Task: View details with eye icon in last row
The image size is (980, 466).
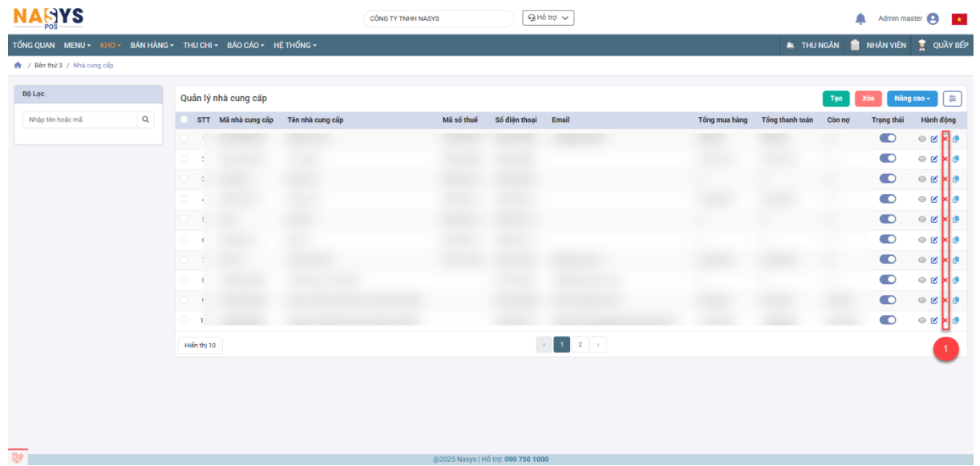Action: tap(922, 320)
